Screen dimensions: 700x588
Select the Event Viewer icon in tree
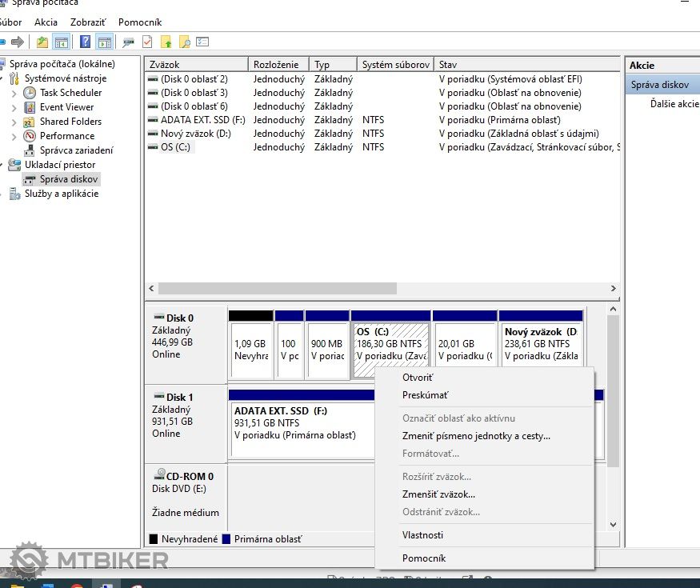click(29, 107)
